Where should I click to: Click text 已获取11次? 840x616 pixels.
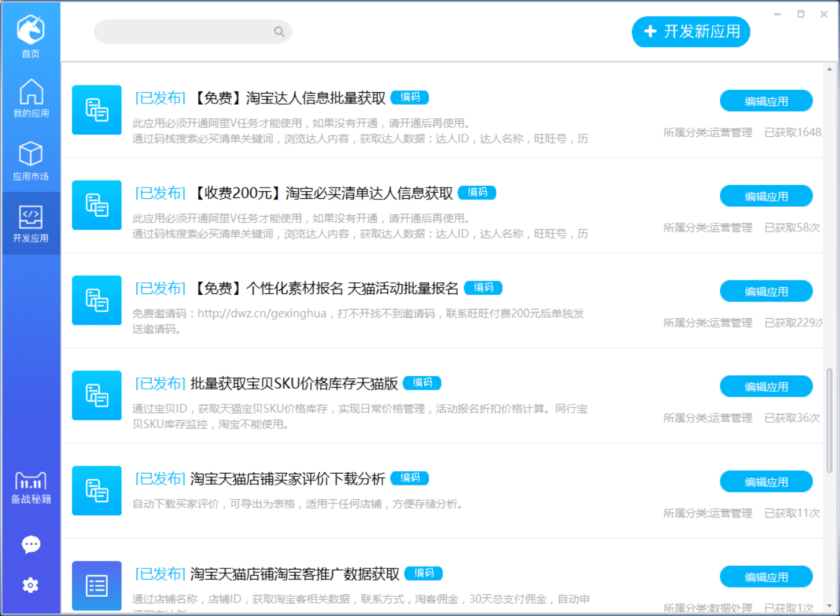click(792, 513)
